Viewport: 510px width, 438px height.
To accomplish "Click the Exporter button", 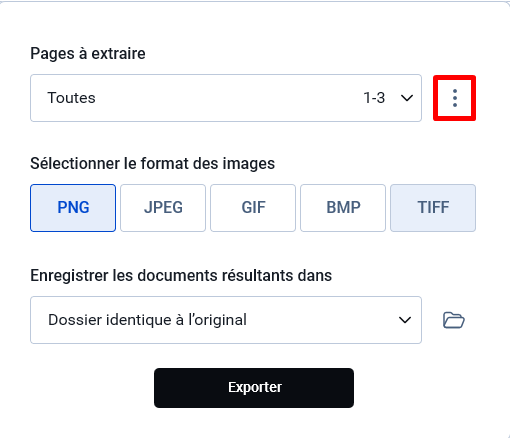I will coord(254,388).
